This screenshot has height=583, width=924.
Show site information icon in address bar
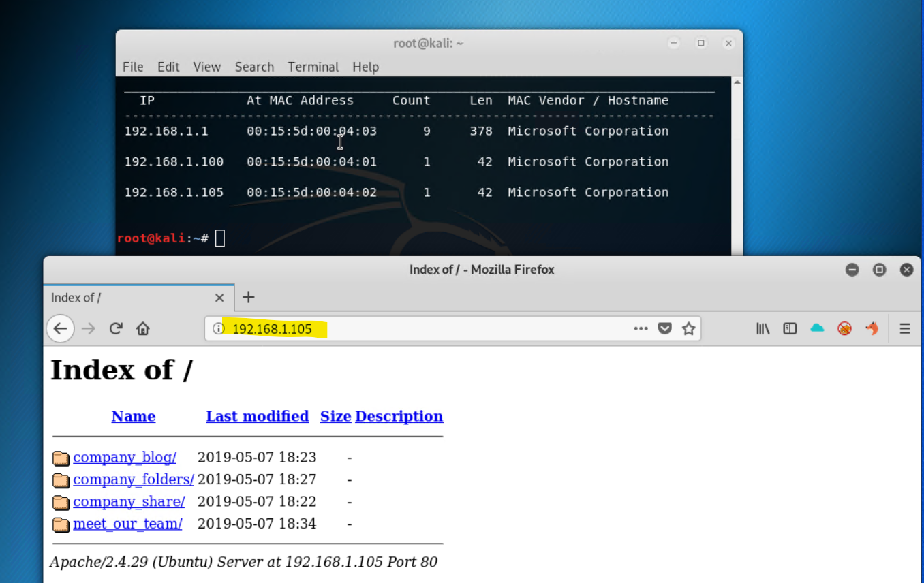click(218, 329)
